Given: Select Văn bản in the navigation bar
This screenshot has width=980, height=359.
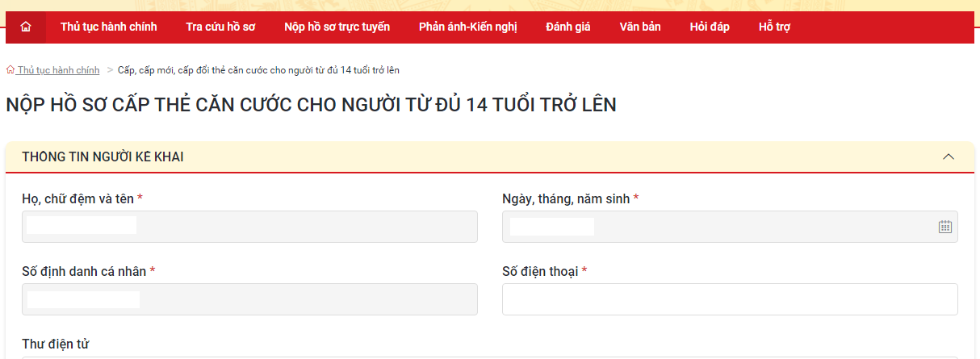Looking at the screenshot, I should coord(640,27).
